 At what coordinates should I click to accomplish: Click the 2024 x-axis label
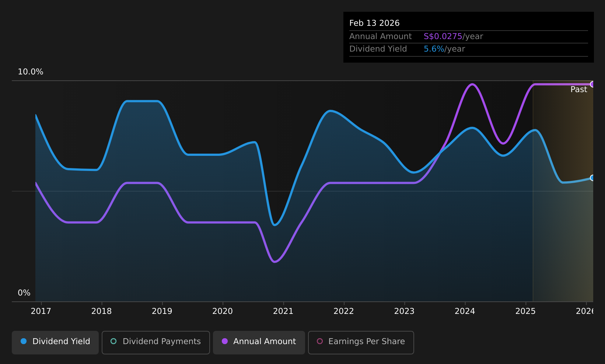tap(465, 311)
